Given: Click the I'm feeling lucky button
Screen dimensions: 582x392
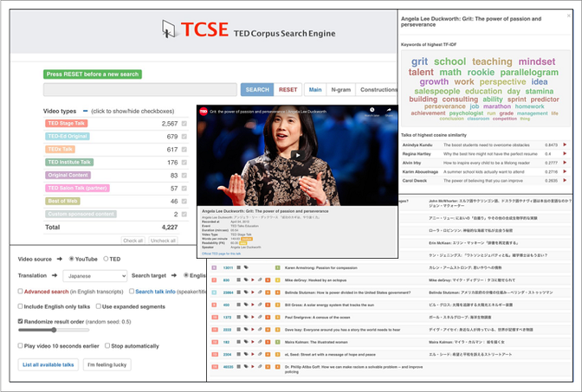Looking at the screenshot, I should 107,364.
